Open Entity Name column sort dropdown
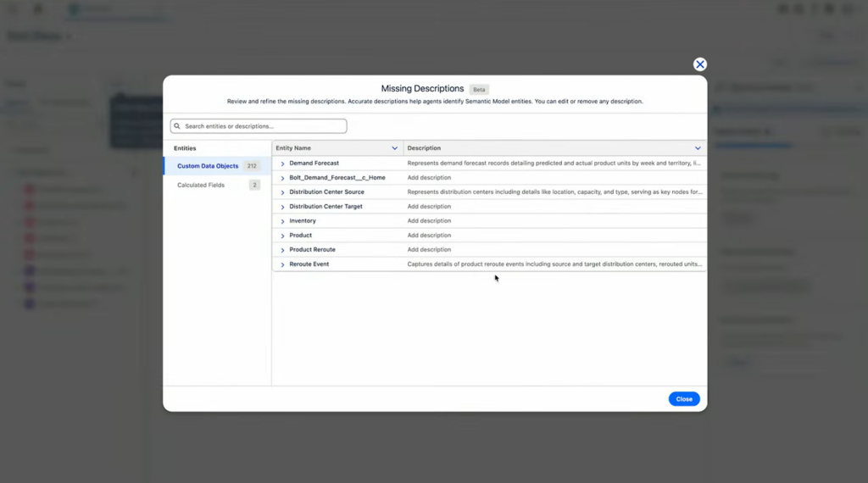Image resolution: width=868 pixels, height=483 pixels. click(x=395, y=148)
